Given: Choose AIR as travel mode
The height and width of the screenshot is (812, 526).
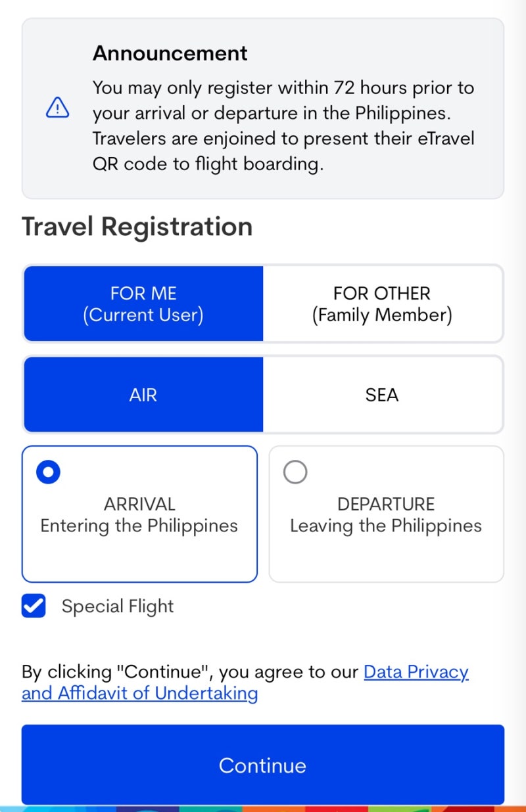Looking at the screenshot, I should (x=143, y=394).
